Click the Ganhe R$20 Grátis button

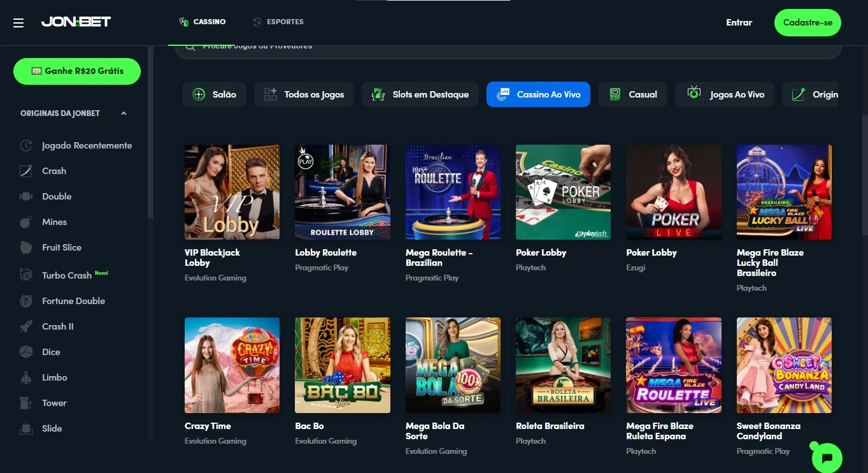(77, 71)
